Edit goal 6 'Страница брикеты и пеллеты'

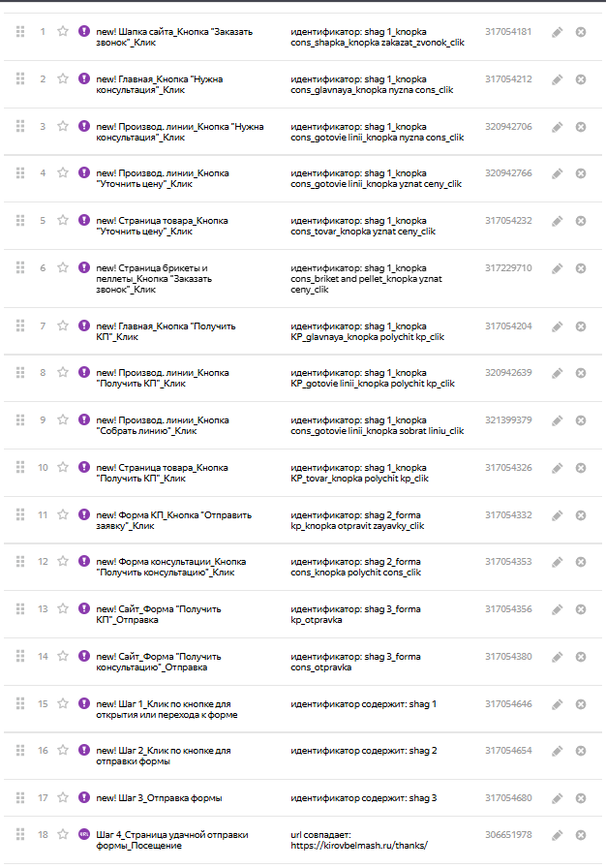tap(558, 268)
